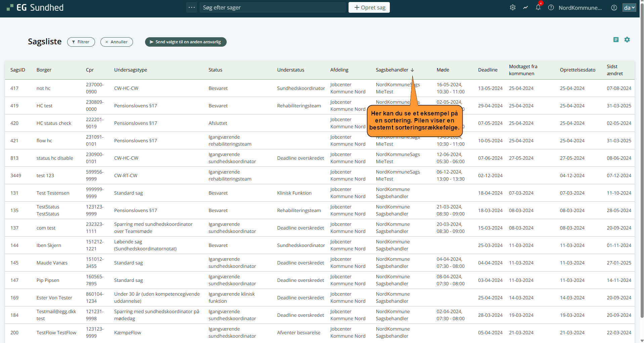Click the Sagsbehandler sort arrow
Viewport: 644px width, 343px height.
[412, 70]
